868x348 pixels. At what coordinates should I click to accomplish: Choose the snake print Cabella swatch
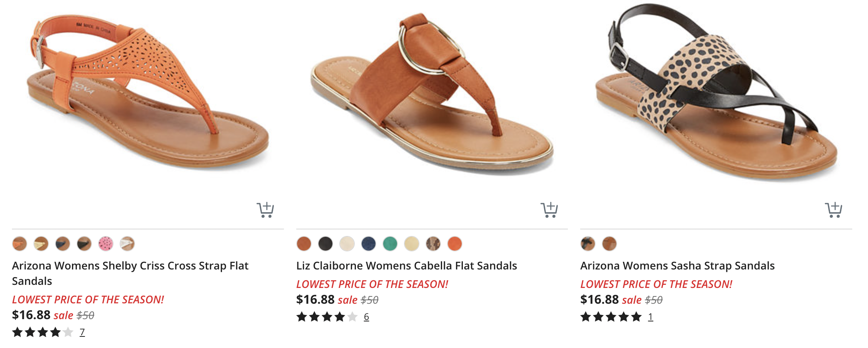tap(433, 244)
